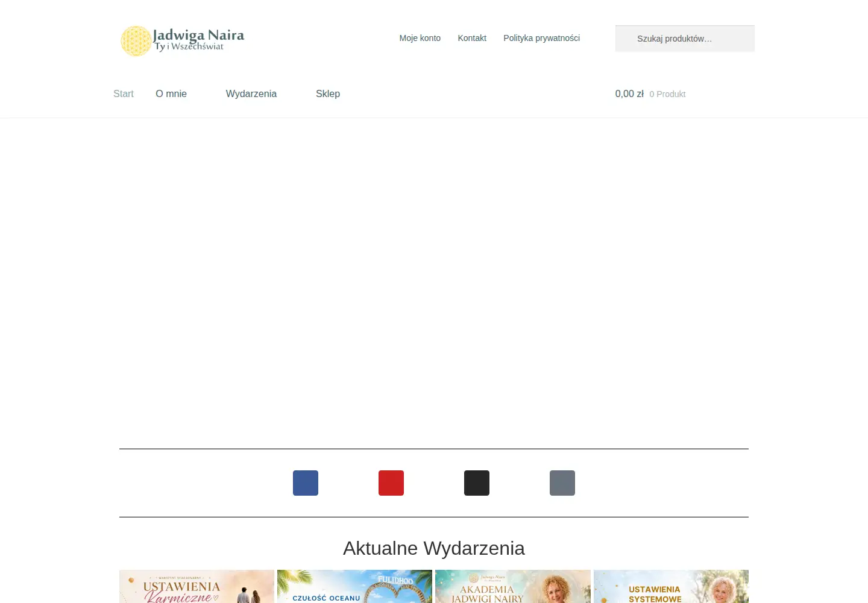Focus the Szukaj produktów search field
Image resolution: width=868 pixels, height=603 pixels.
coord(685,39)
